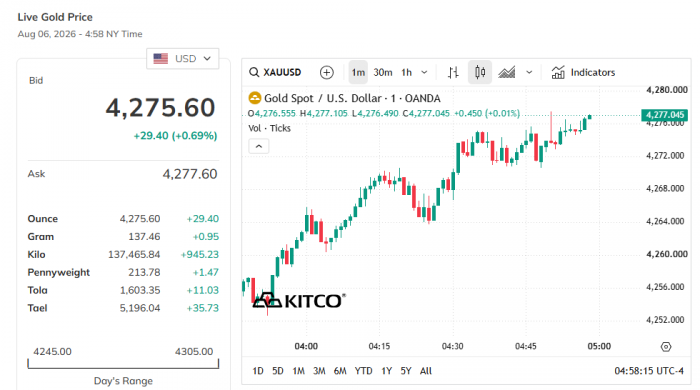Viewport: 700px width, 390px height.
Task: Switch to 30m interval
Action: point(383,72)
